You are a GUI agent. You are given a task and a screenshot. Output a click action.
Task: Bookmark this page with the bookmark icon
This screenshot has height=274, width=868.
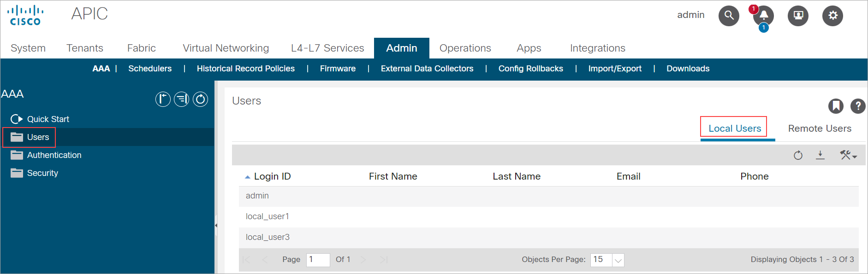click(x=836, y=106)
